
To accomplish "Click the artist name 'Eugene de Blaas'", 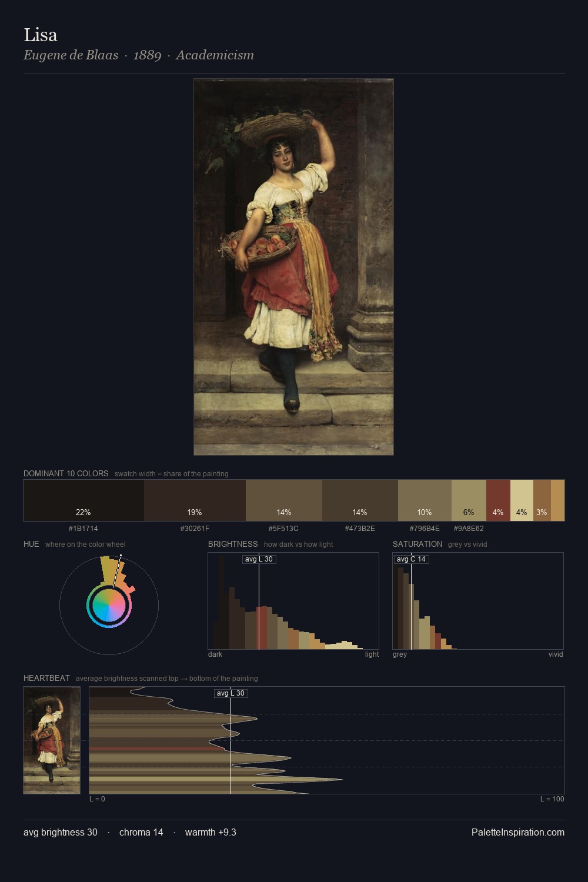I will (x=71, y=55).
